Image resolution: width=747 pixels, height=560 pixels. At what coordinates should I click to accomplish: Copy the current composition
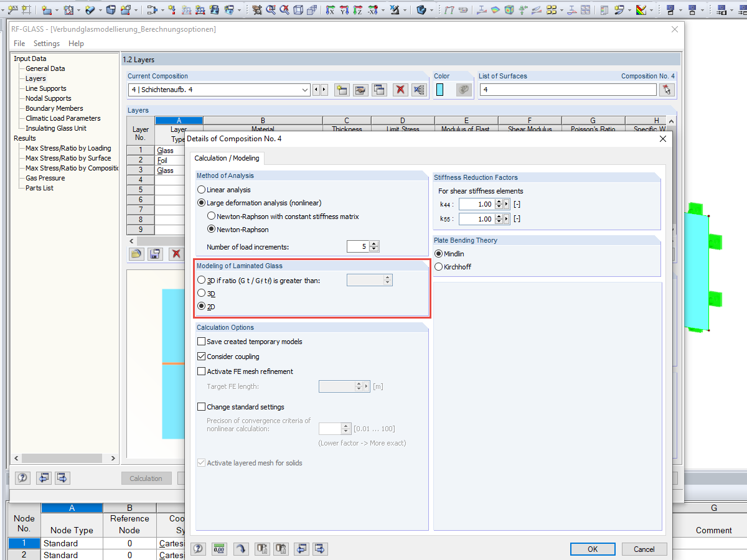[x=379, y=90]
